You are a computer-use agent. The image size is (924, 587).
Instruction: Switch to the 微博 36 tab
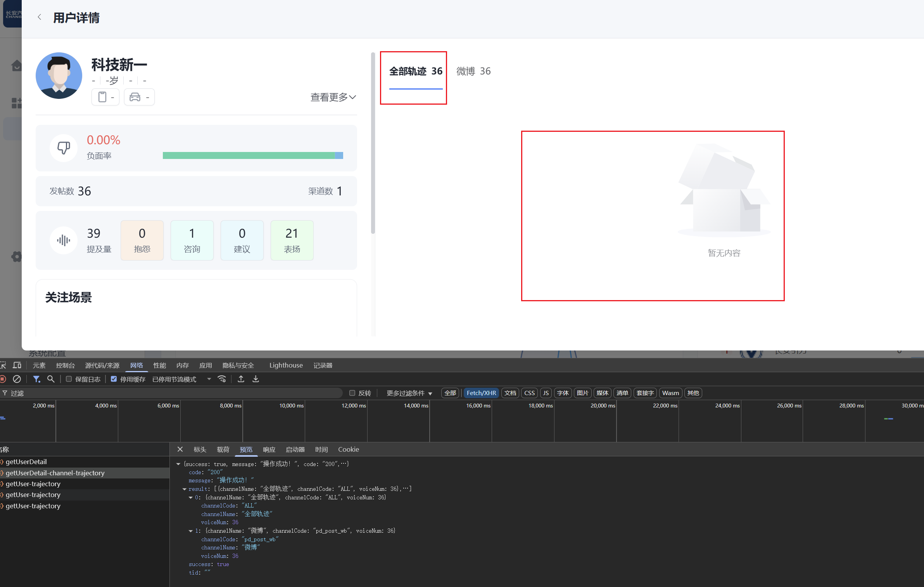pyautogui.click(x=473, y=71)
